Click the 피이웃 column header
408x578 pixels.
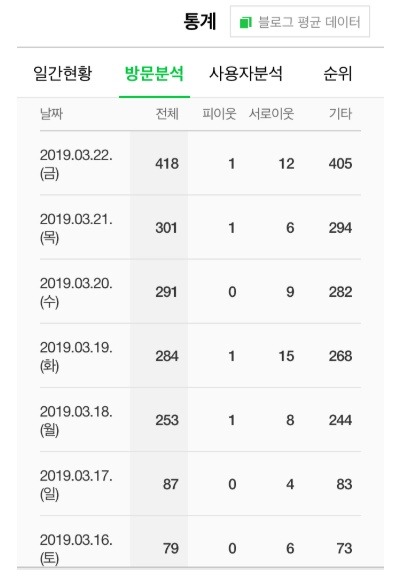tap(219, 114)
